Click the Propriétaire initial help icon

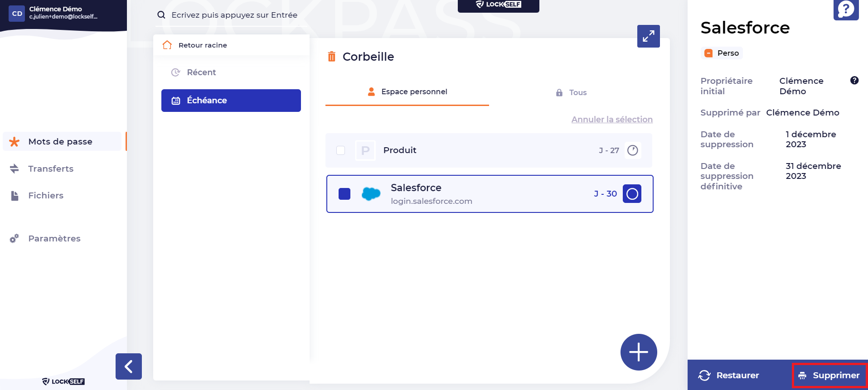click(x=854, y=81)
